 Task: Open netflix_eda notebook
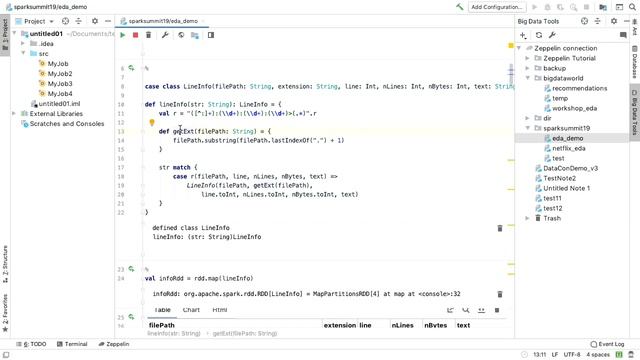pyautogui.click(x=569, y=148)
